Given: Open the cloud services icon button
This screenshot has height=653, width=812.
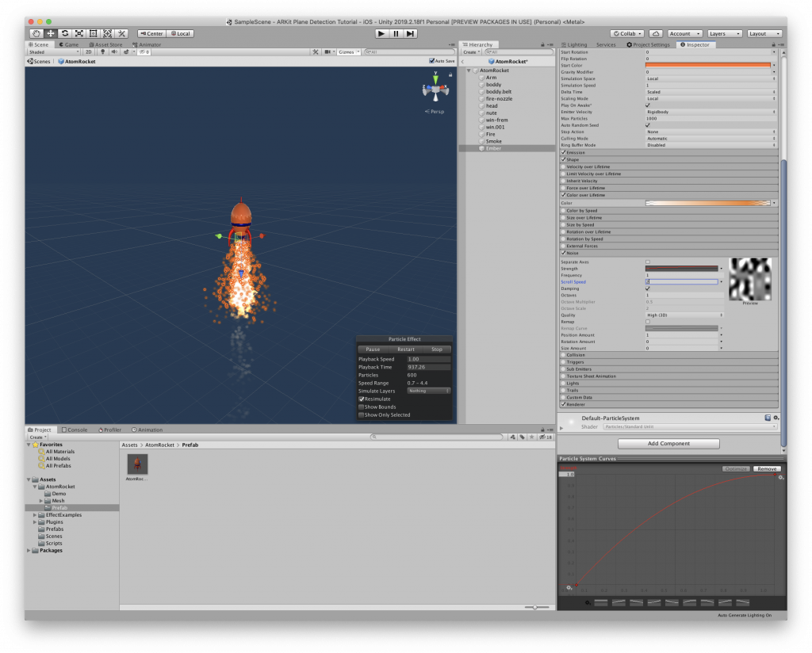Looking at the screenshot, I should (x=656, y=33).
